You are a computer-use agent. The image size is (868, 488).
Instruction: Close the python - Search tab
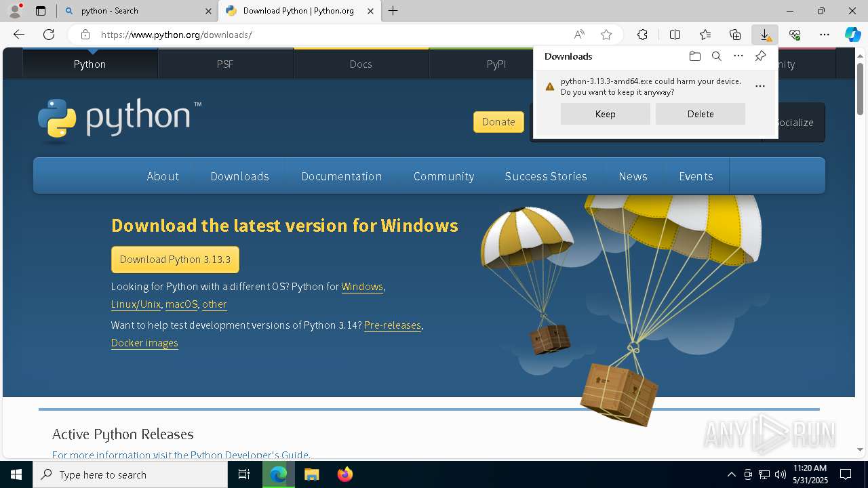click(x=208, y=11)
